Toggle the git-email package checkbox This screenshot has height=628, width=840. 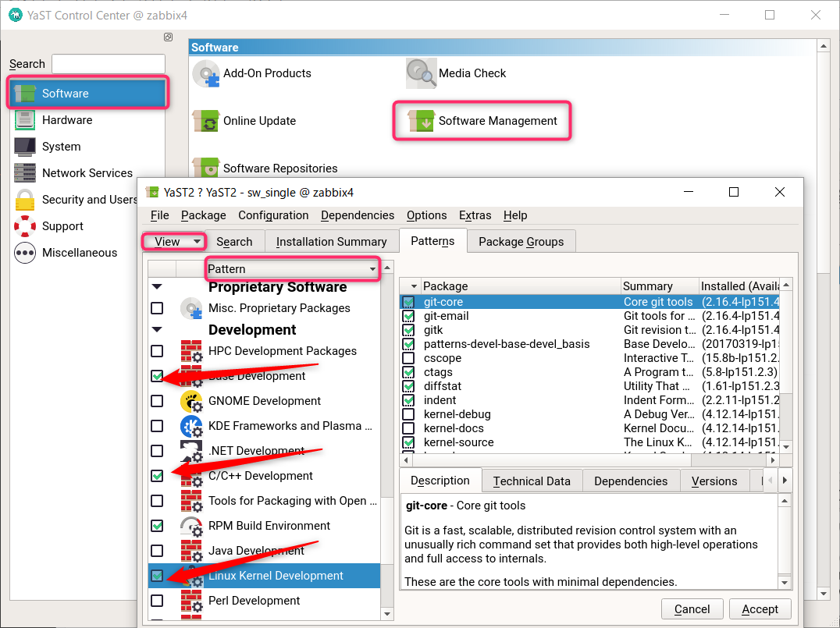coord(409,316)
